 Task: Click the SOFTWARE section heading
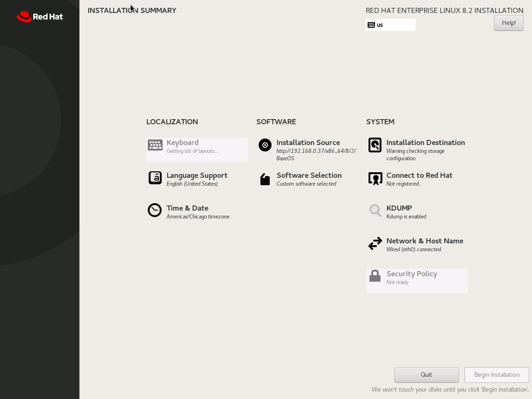[x=276, y=122]
